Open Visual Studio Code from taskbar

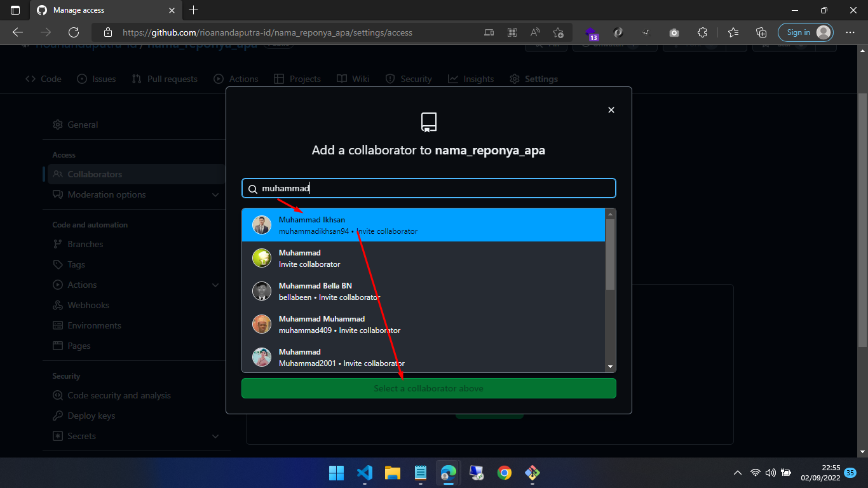[364, 473]
